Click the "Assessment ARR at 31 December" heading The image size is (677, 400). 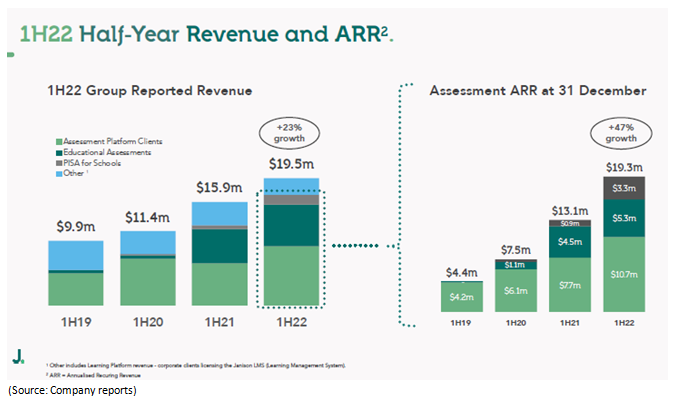537,91
